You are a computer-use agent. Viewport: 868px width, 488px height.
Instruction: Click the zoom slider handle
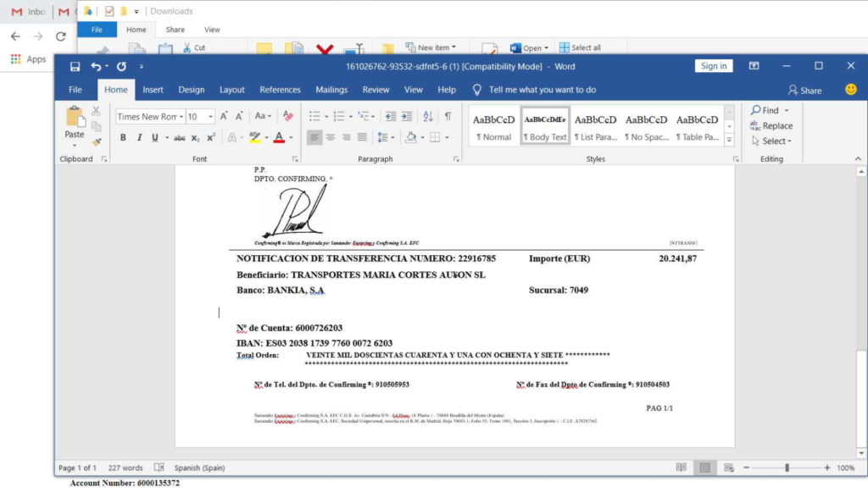pyautogui.click(x=787, y=468)
